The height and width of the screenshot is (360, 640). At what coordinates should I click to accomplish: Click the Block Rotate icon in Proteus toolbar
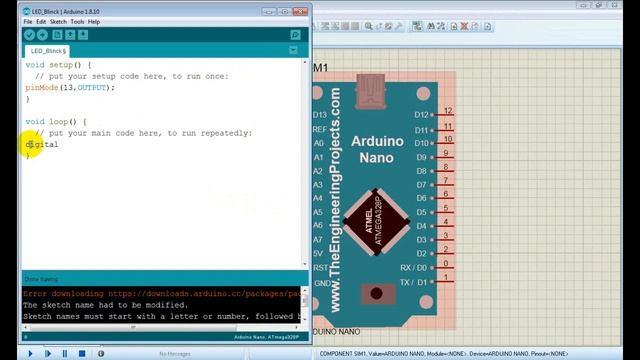[x=345, y=27]
